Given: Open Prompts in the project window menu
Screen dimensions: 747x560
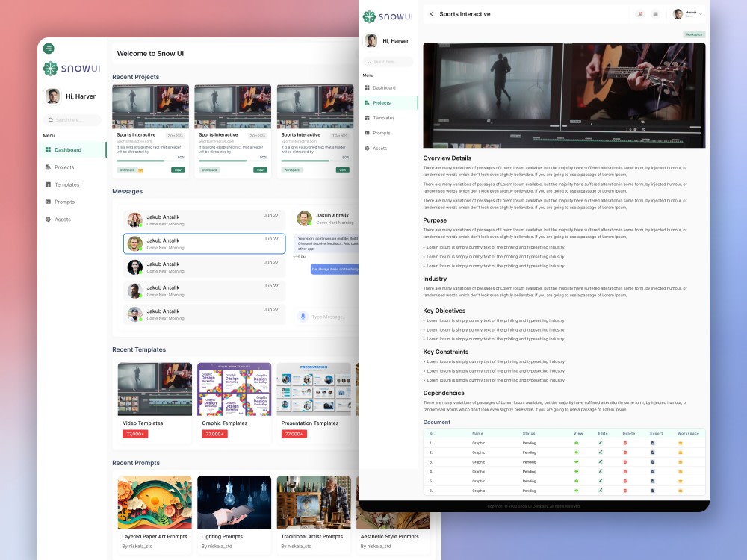Looking at the screenshot, I should pos(377,134).
